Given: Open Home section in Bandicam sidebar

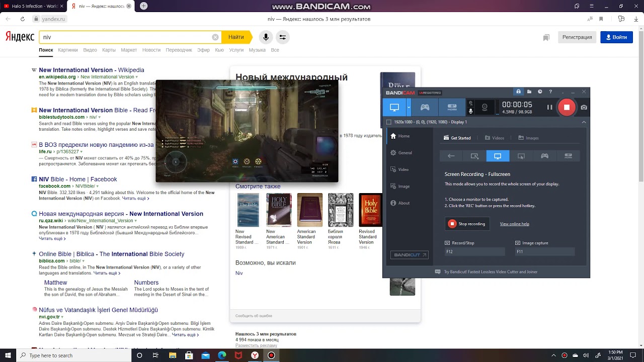Looking at the screenshot, I should pos(405,136).
